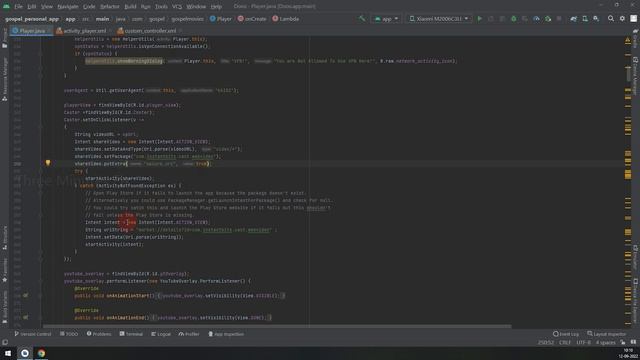
Task: Open the Terminal tool window
Action: 131,334
